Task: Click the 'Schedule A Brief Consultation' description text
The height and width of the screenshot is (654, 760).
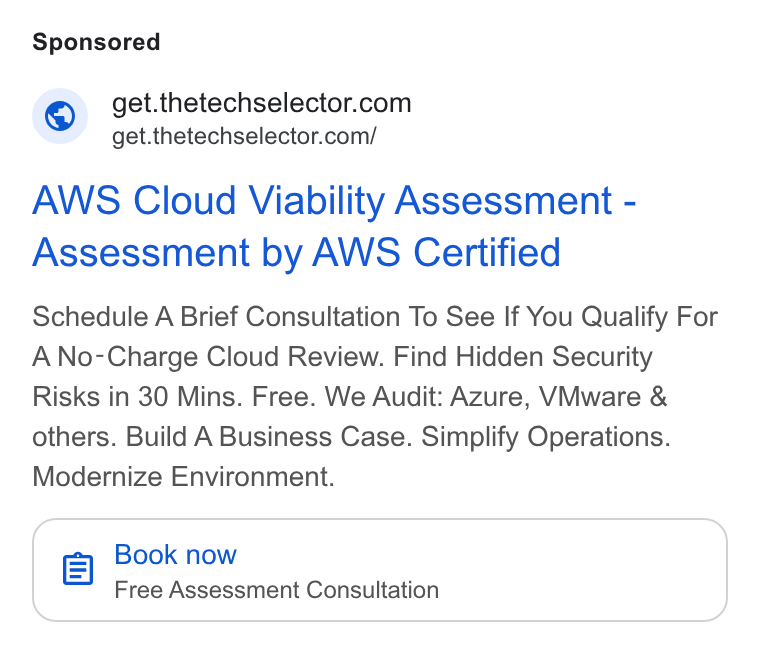Action: [x=216, y=317]
